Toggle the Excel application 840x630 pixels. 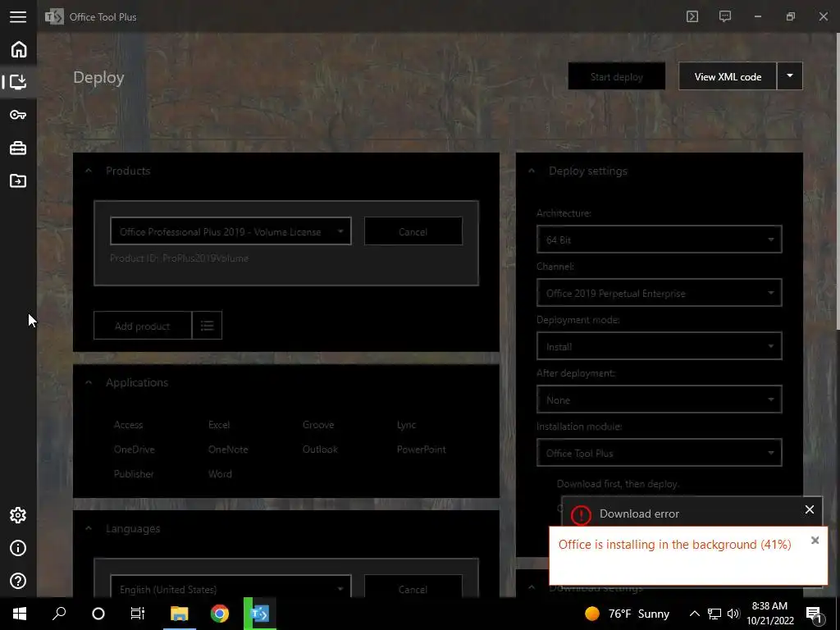(x=218, y=425)
